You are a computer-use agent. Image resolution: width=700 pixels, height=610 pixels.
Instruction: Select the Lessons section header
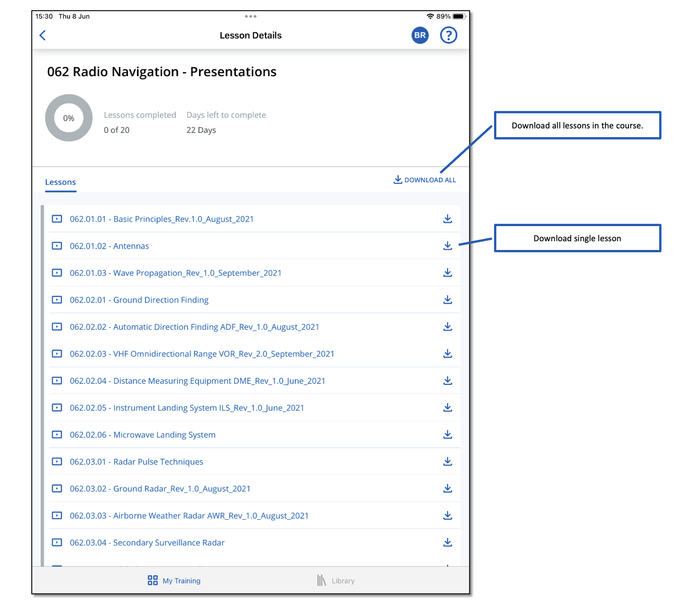pyautogui.click(x=60, y=182)
